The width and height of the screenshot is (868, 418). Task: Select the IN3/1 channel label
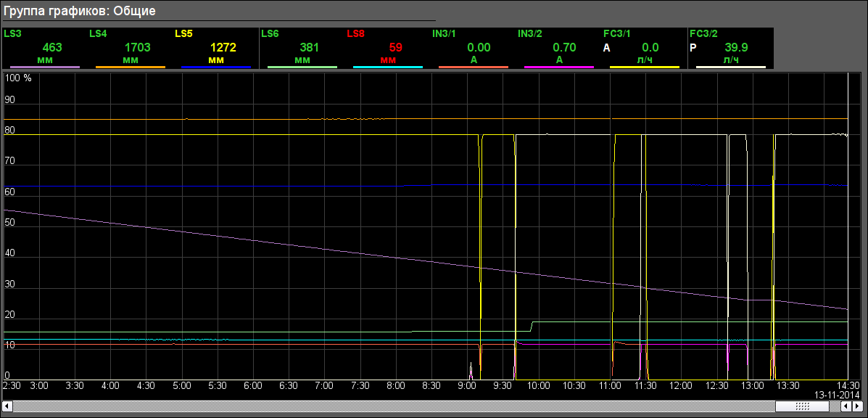444,34
